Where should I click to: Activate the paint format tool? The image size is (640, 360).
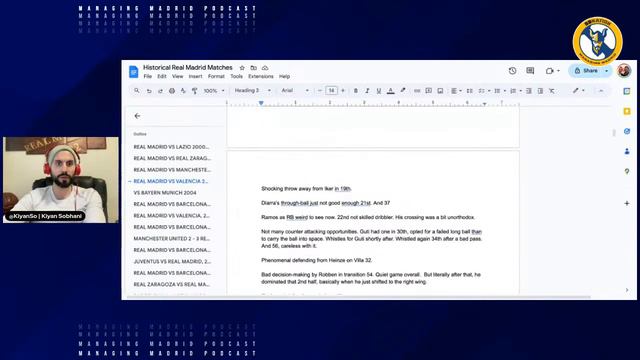click(x=195, y=91)
